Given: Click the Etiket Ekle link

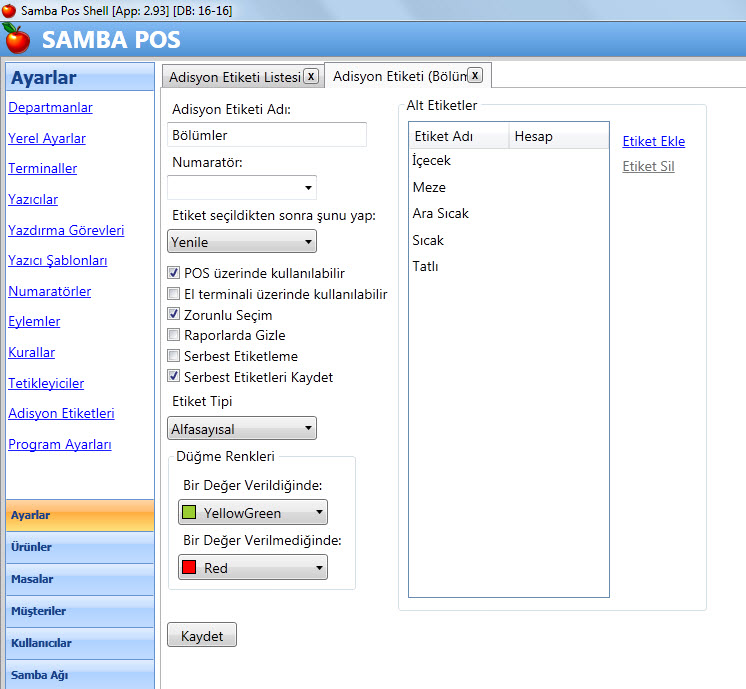Looking at the screenshot, I should pos(653,141).
